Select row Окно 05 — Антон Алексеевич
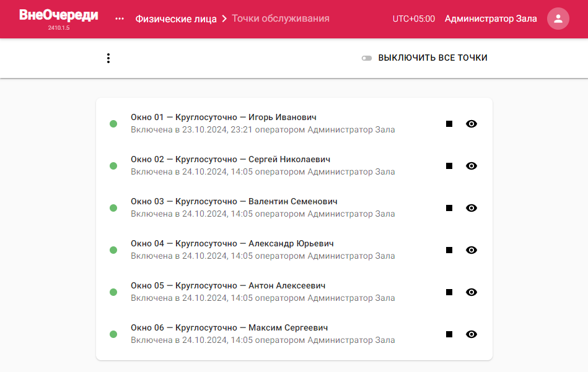This screenshot has height=372, width=588. point(294,292)
